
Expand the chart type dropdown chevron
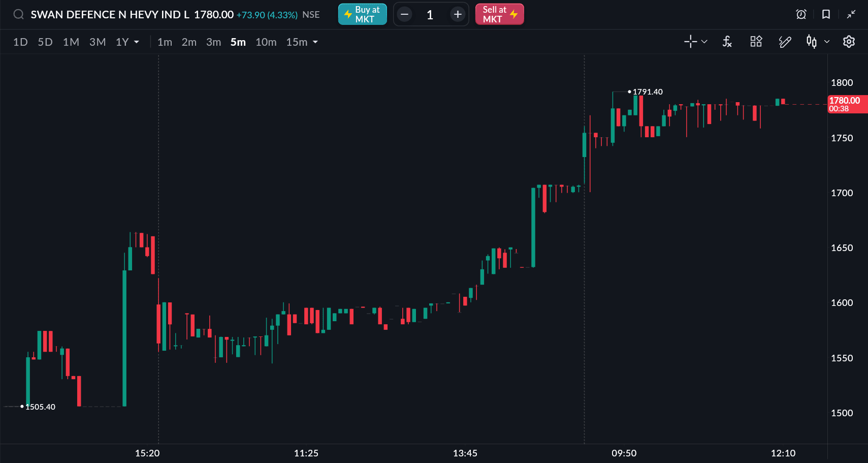coord(827,42)
